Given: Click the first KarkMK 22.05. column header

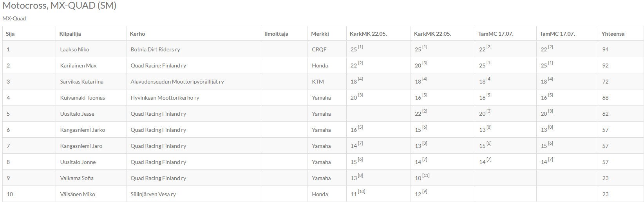Looking at the screenshot, I should [x=368, y=34].
